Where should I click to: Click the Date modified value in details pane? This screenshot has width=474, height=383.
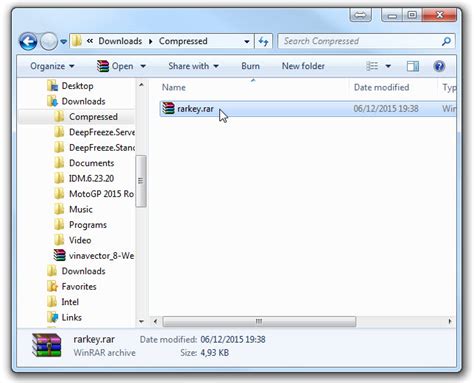233,339
